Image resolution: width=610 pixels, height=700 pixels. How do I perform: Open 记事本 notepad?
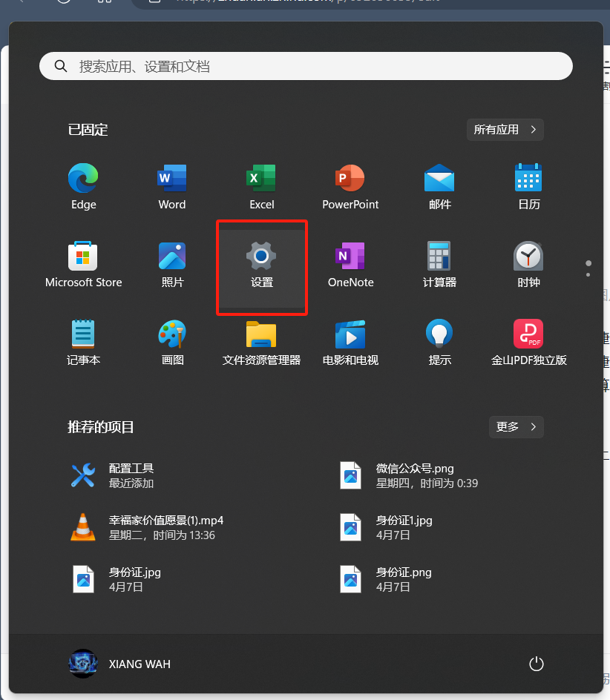pos(84,343)
